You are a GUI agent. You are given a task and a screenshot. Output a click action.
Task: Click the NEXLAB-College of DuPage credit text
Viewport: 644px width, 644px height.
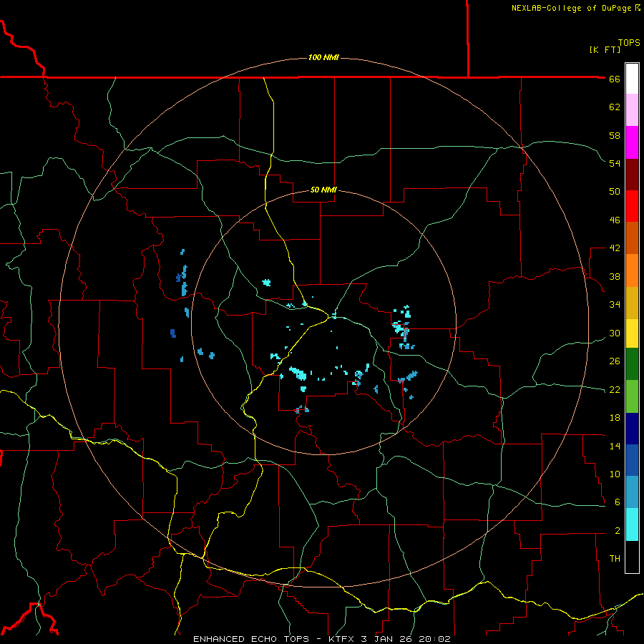coord(571,8)
